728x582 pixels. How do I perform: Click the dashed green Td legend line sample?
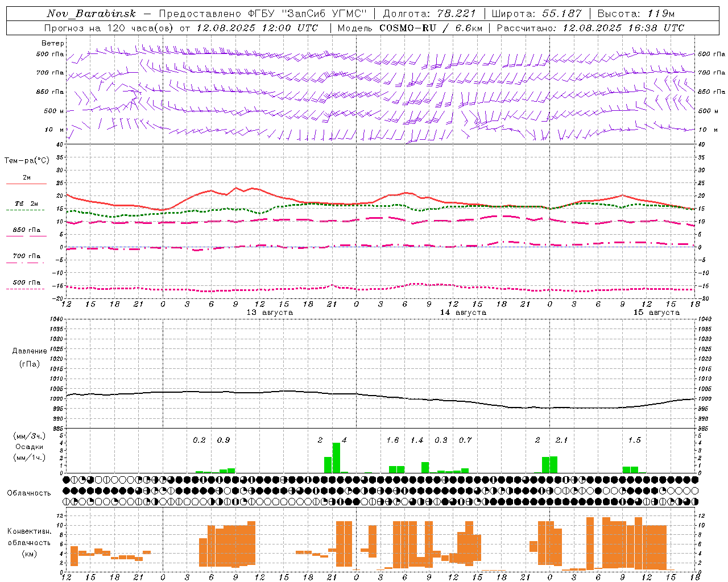point(26,210)
